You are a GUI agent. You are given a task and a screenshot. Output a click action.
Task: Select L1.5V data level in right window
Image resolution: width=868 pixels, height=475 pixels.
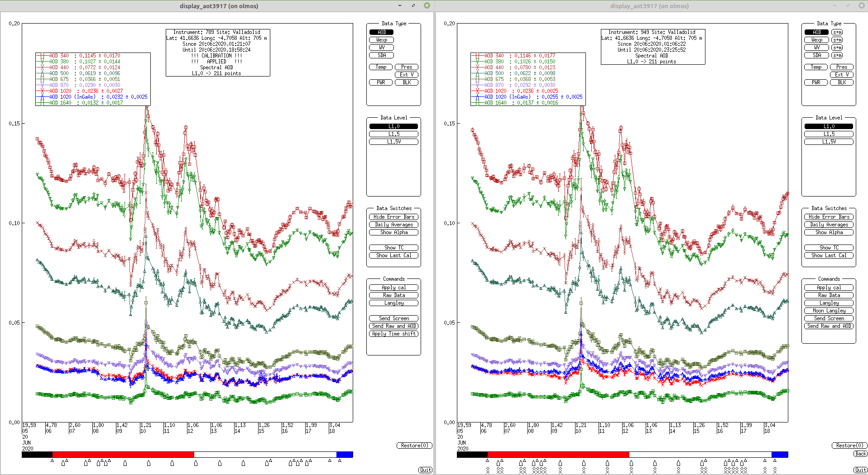click(x=829, y=142)
